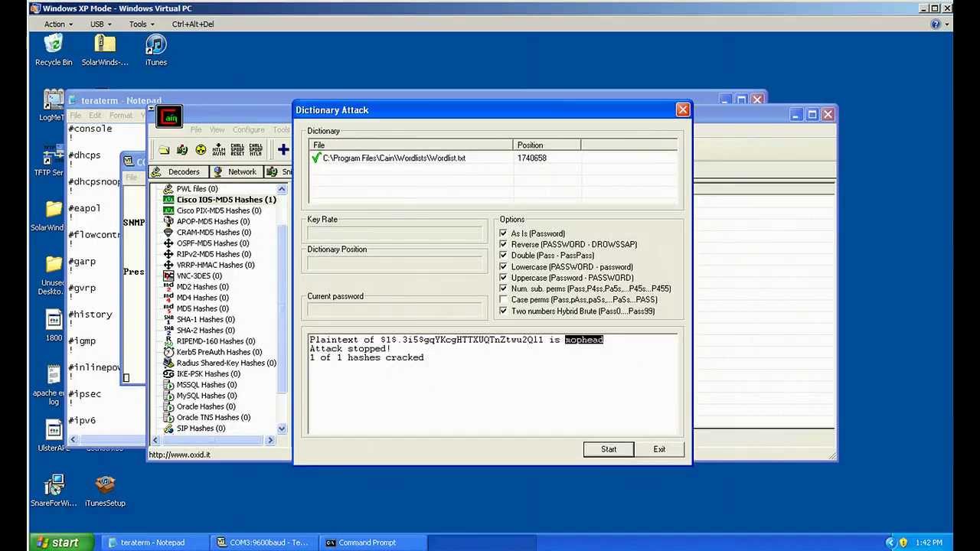This screenshot has width=980, height=551.
Task: Click scroll left arrow under Cain tree
Action: tap(155, 440)
